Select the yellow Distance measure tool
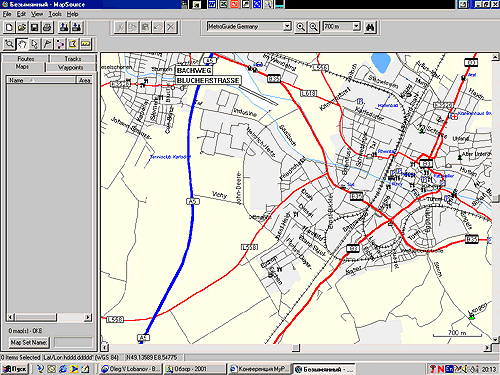This screenshot has height=375, width=500. click(x=86, y=44)
